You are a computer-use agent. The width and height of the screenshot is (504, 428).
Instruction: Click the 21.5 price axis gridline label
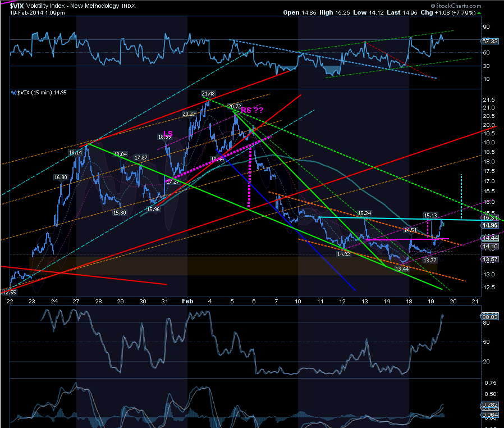[x=489, y=100]
